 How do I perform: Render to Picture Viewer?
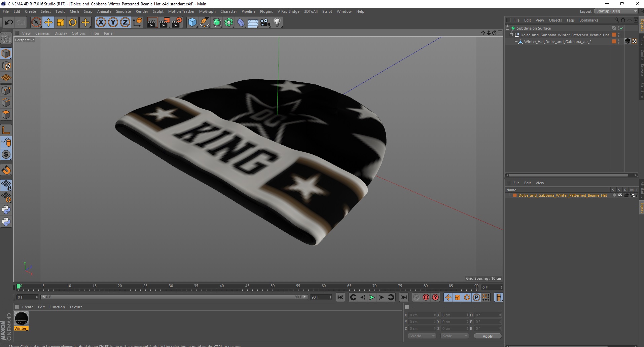[x=165, y=23]
